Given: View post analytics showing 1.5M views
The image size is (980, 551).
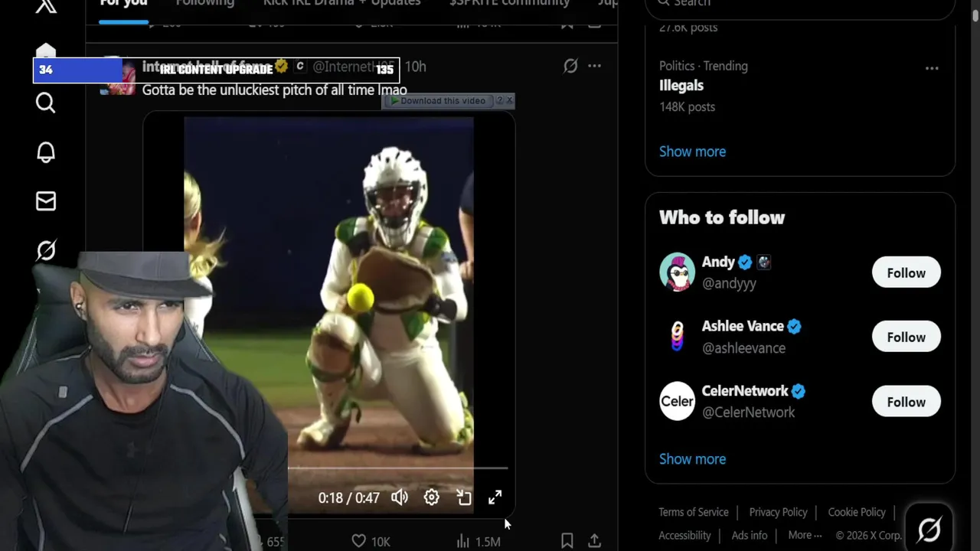Looking at the screenshot, I should pyautogui.click(x=478, y=541).
